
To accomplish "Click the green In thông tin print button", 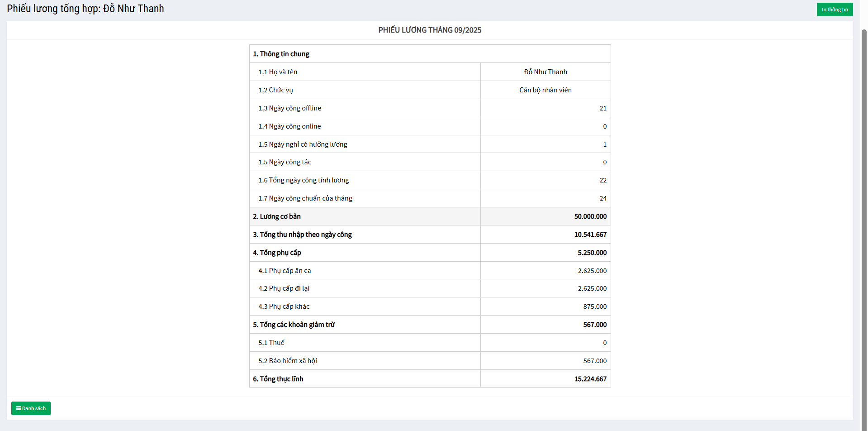I will 835,10.
